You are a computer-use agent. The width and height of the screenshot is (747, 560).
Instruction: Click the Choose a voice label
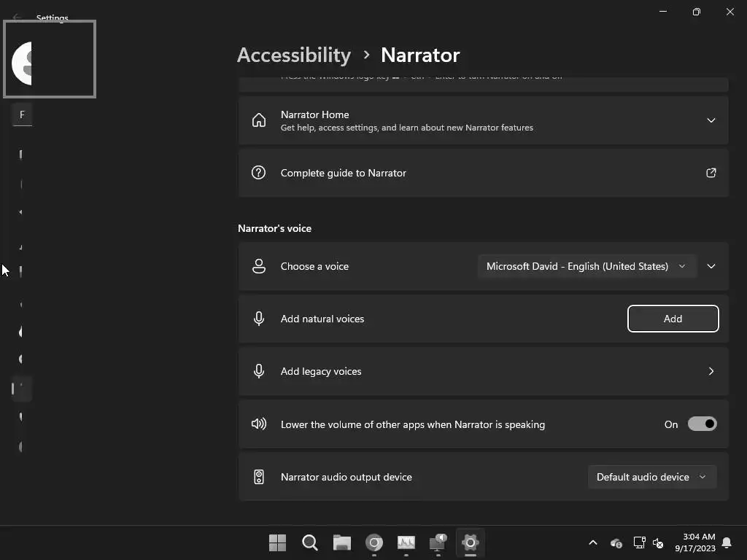coord(314,266)
